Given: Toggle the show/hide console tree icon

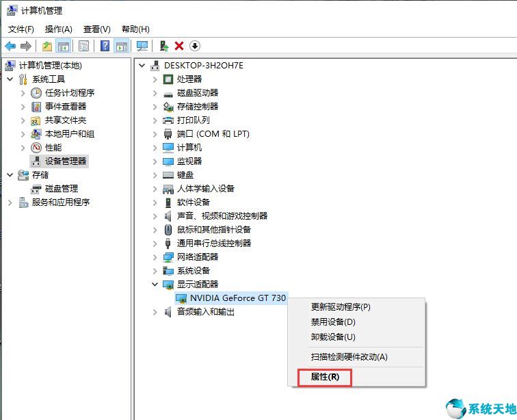Looking at the screenshot, I should coord(64,46).
